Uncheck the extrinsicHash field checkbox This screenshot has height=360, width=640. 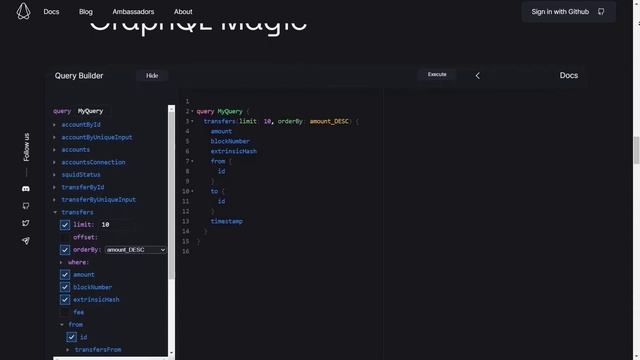click(x=65, y=300)
